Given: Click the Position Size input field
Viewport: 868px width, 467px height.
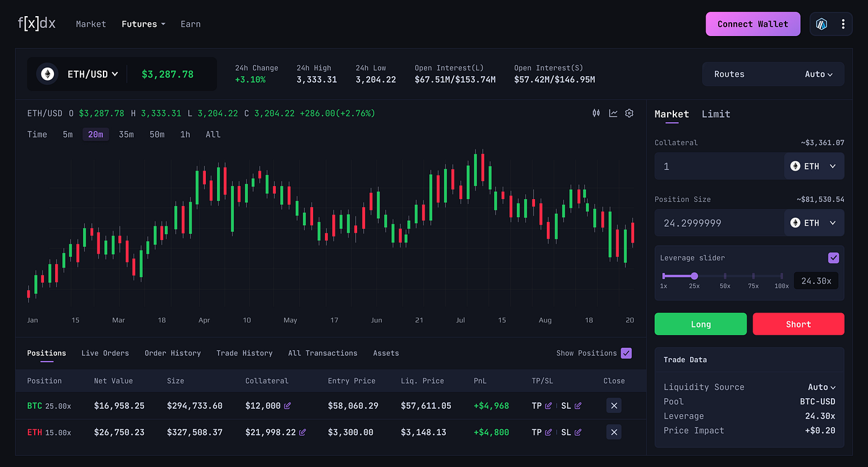Looking at the screenshot, I should pyautogui.click(x=719, y=223).
